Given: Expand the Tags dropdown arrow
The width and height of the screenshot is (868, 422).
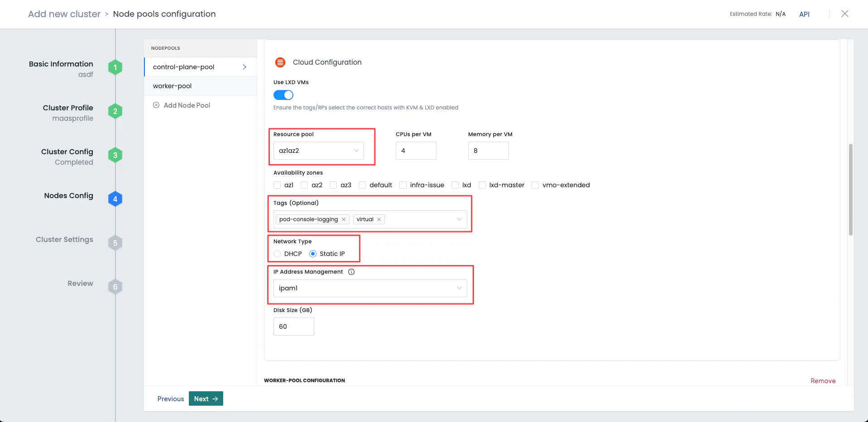Looking at the screenshot, I should pos(459,219).
